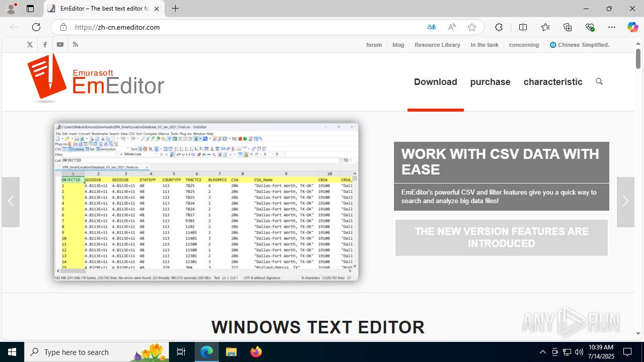Open the Chinese Simplified language selector
The width and height of the screenshot is (644, 362).
click(x=580, y=45)
